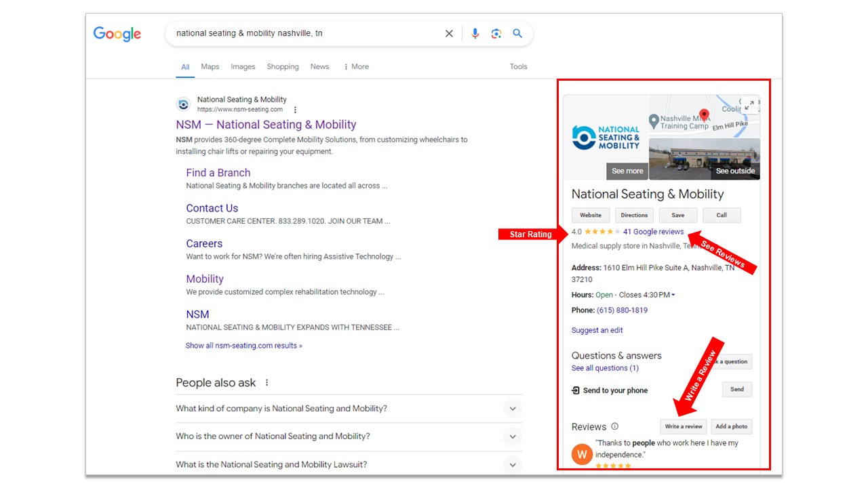Click the National Seating & Mobility site favicon
Image resolution: width=868 pixels, height=488 pixels.
tap(183, 104)
